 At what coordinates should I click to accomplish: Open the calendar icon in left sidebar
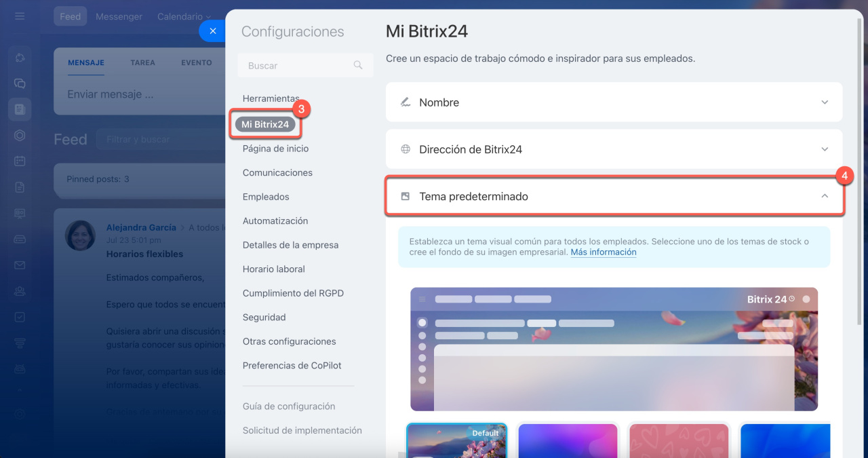click(x=20, y=161)
